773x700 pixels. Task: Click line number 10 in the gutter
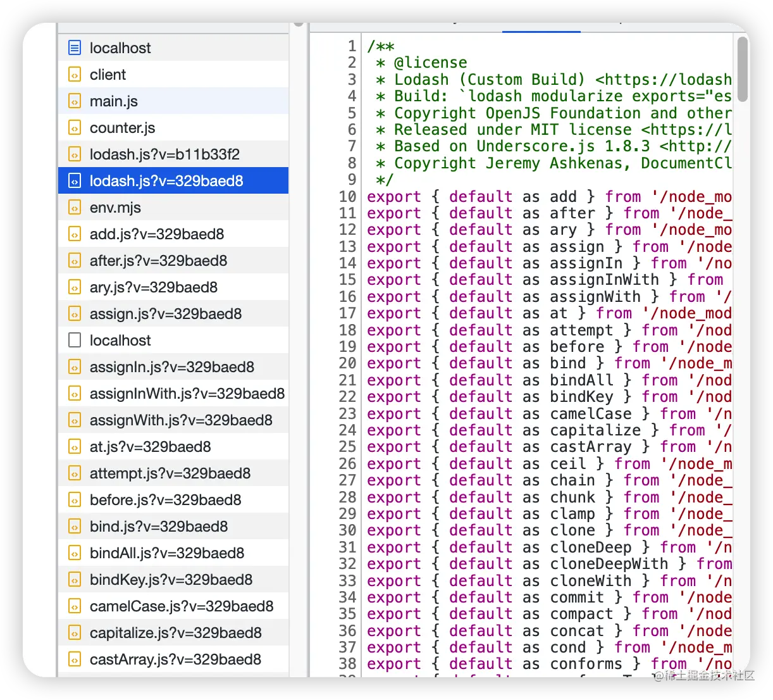(x=347, y=197)
